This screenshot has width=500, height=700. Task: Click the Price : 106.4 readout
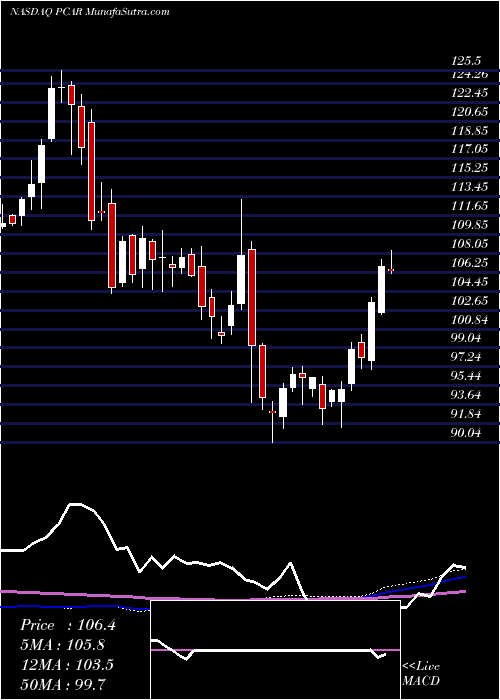[x=68, y=625]
